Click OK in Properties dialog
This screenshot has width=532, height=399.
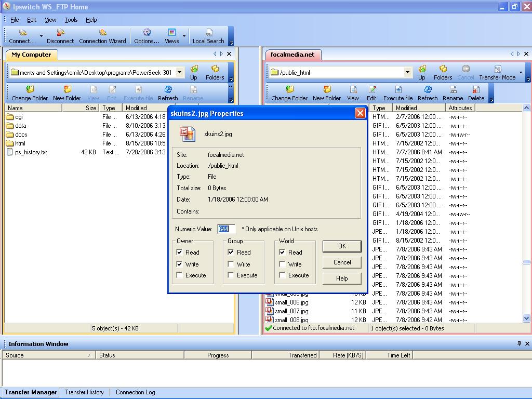[x=342, y=246]
